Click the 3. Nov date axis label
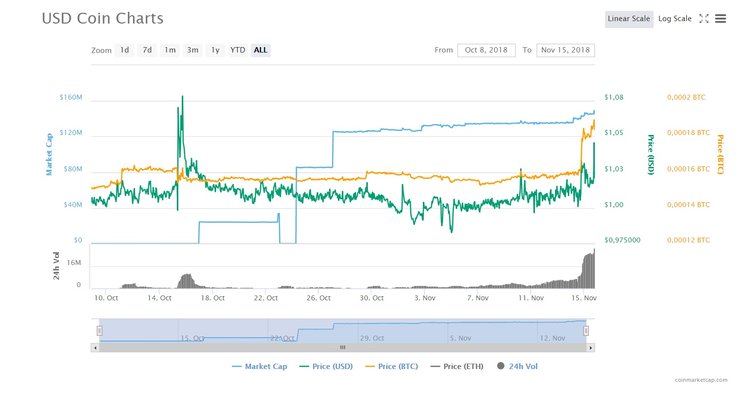The width and height of the screenshot is (750, 398). (x=425, y=298)
